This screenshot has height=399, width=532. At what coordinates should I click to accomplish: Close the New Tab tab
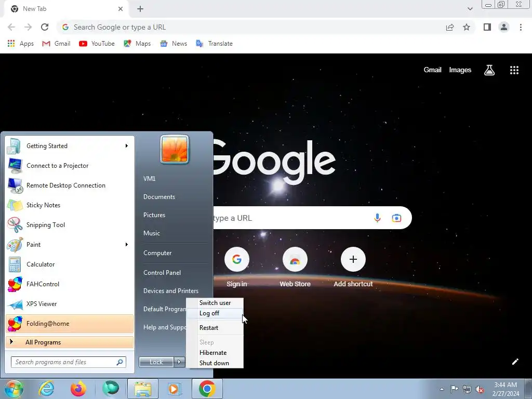coord(121,9)
